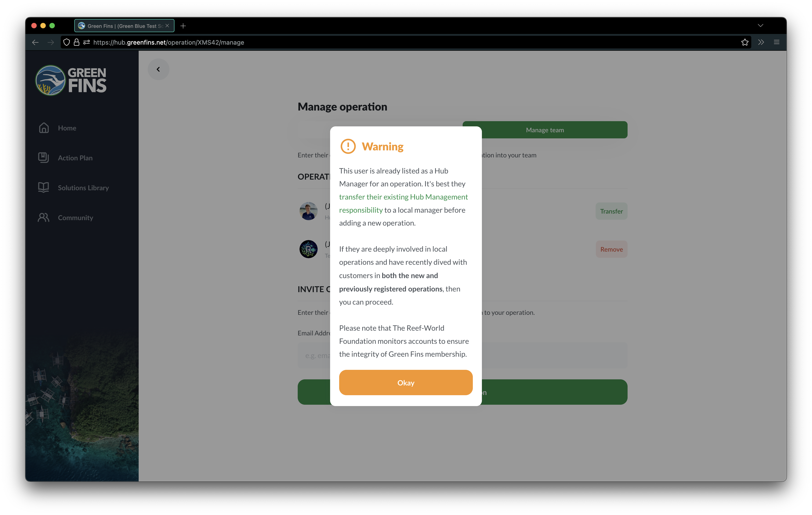The height and width of the screenshot is (515, 812).
Task: Bookmark this page with the star icon
Action: coord(745,42)
